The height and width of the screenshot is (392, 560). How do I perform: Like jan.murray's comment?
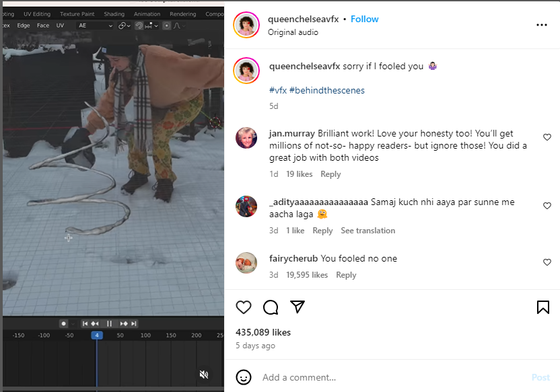coord(547,137)
